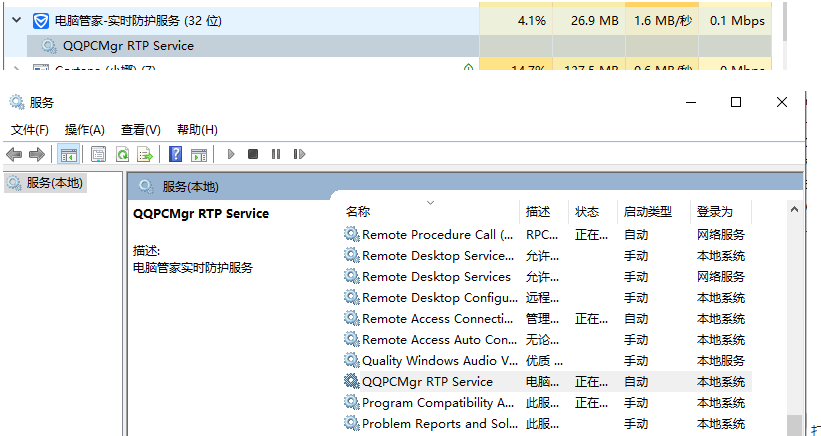Click the gear icon of Problem Reports and Sol...
The height and width of the screenshot is (436, 821).
[351, 422]
